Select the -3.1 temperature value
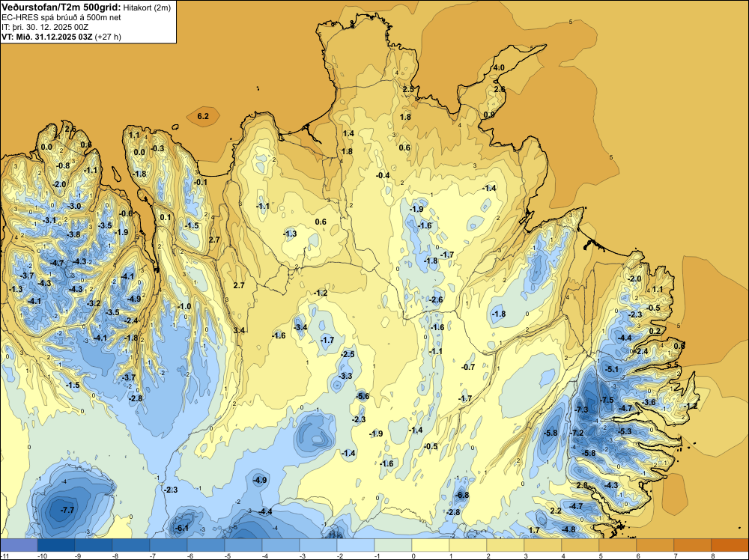The width and height of the screenshot is (749, 560). coord(49,221)
